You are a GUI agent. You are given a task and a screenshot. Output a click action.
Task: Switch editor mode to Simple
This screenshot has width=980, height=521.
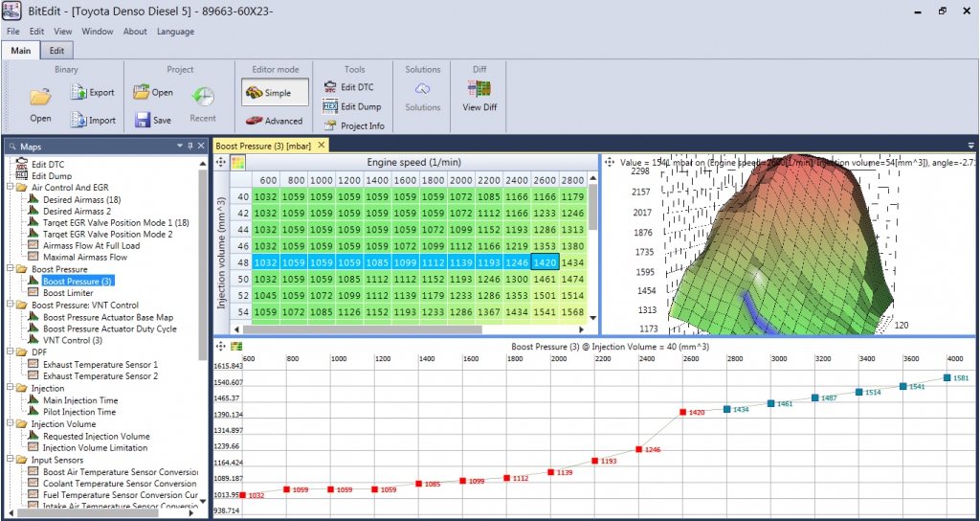[x=275, y=93]
